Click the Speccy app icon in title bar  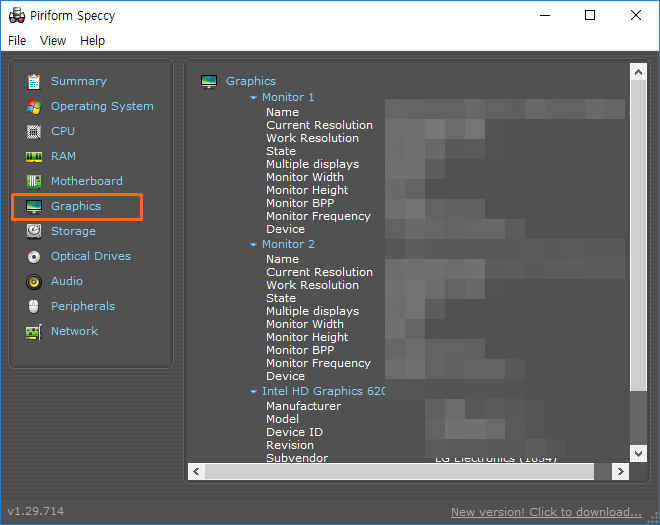point(17,16)
